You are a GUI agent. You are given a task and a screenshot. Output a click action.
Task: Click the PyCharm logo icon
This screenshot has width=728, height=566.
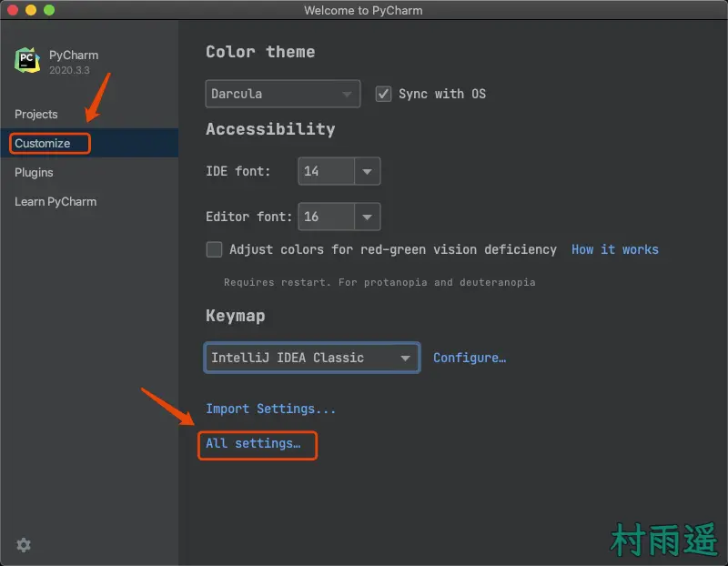point(27,61)
